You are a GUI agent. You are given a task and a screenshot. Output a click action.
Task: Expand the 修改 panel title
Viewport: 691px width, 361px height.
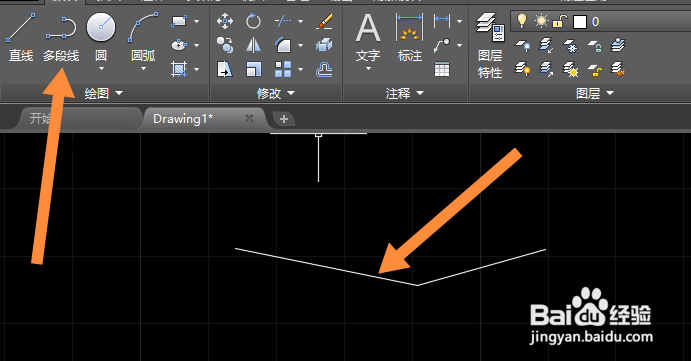click(276, 93)
